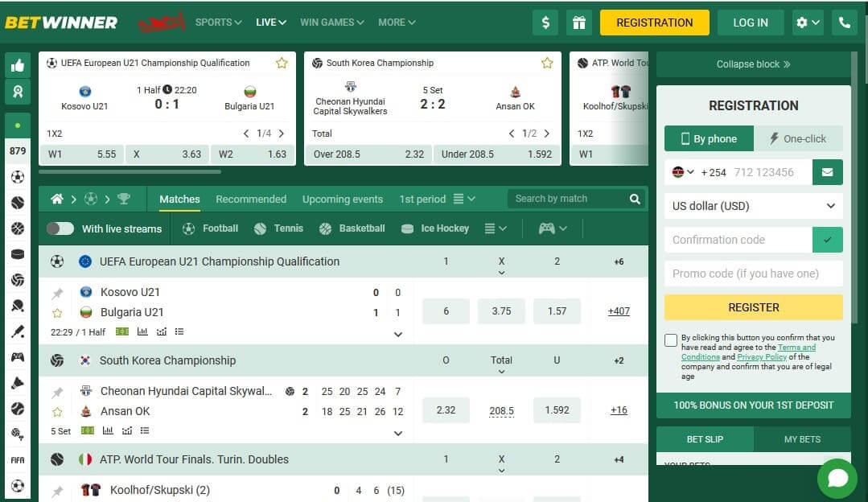Confirm the code with the checkmark button

point(828,240)
